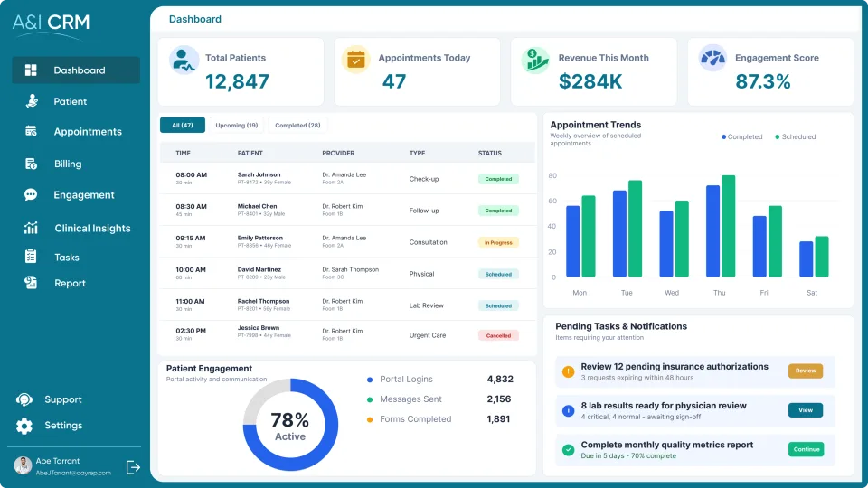Click Sarah Johnson's Completed status badge
Screen dimensions: 868x488
coord(498,179)
